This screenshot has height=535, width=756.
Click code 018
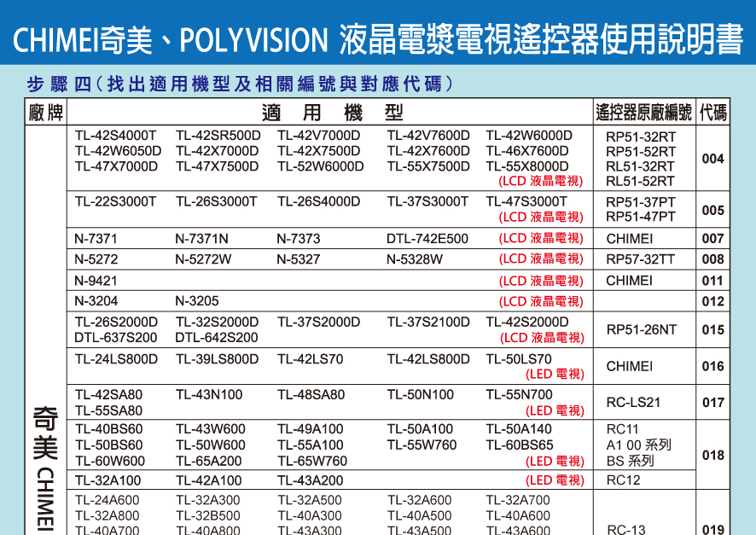[712, 456]
